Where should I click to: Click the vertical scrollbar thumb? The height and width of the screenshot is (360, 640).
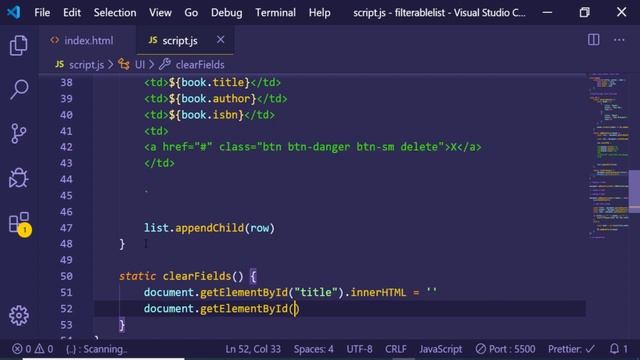(634, 191)
